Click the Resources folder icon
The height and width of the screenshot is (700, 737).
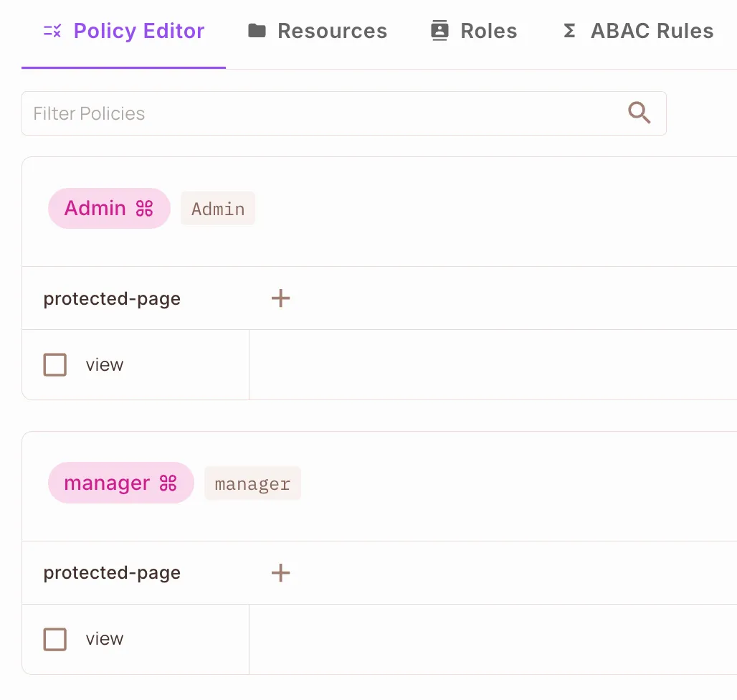[257, 31]
